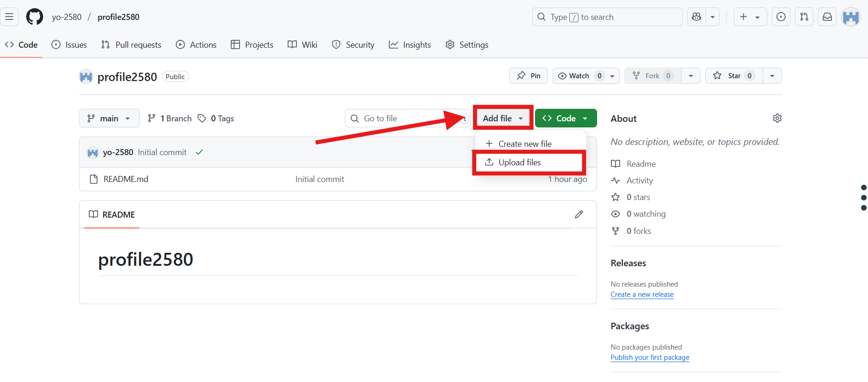Toggle the Add file dropdown
The height and width of the screenshot is (382, 868).
click(x=503, y=119)
